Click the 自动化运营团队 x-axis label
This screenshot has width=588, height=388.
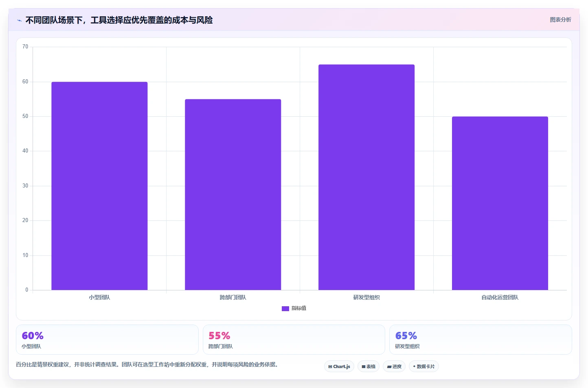click(x=500, y=297)
